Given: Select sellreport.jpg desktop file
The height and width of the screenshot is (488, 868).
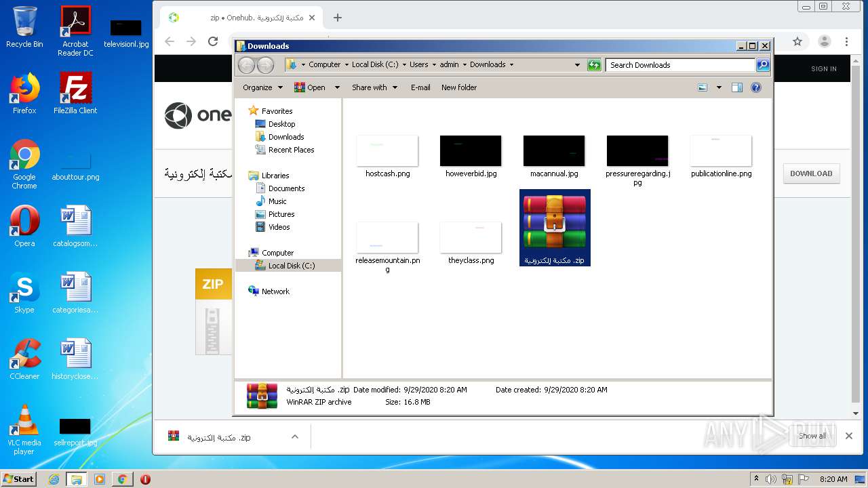Looking at the screenshot, I should pos(75,432).
